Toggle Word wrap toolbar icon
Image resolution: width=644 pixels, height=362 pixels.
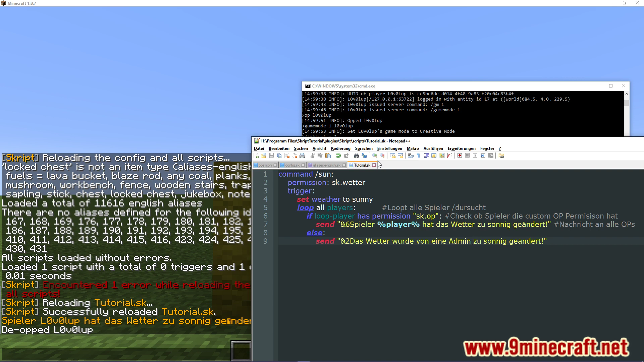411,156
